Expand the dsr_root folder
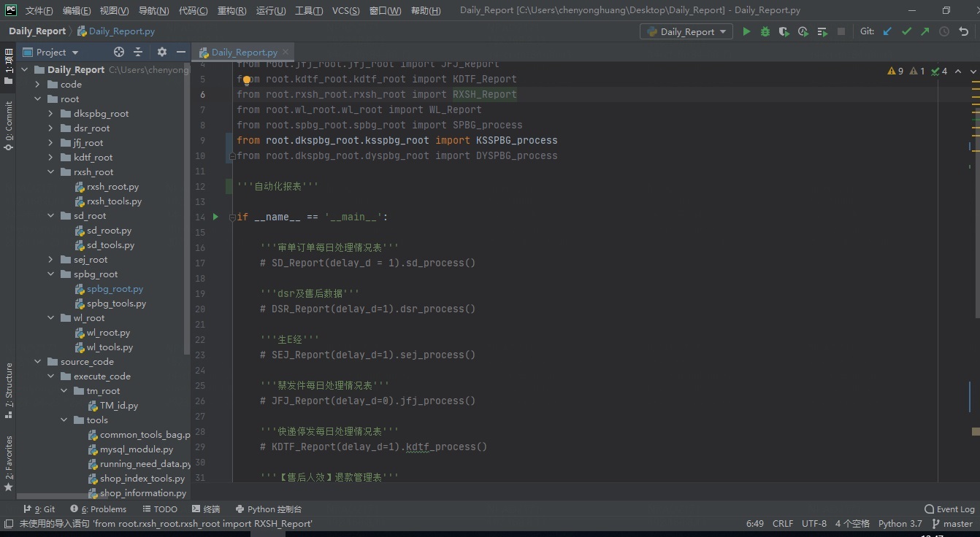 tap(50, 128)
